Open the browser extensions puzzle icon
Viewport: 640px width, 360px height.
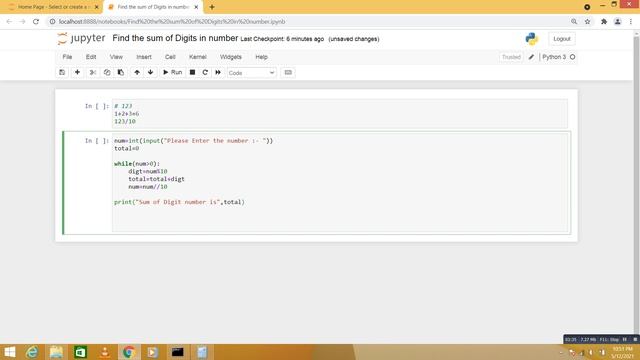click(x=604, y=22)
